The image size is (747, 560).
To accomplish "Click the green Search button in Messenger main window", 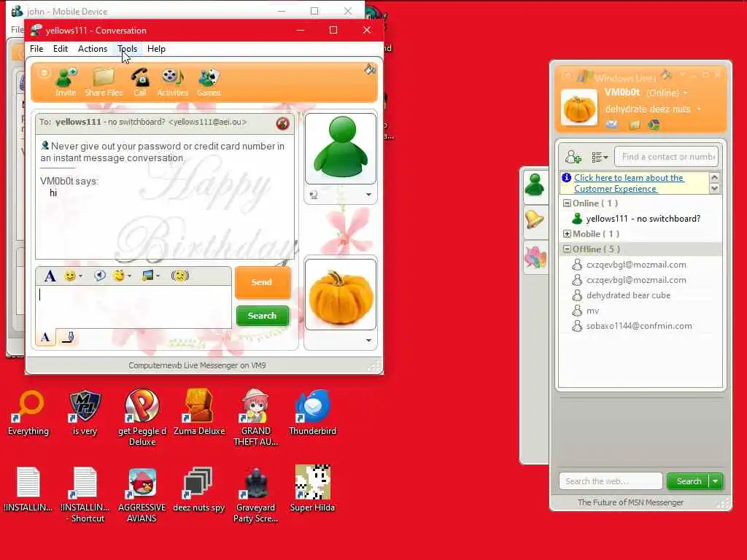I will 689,481.
